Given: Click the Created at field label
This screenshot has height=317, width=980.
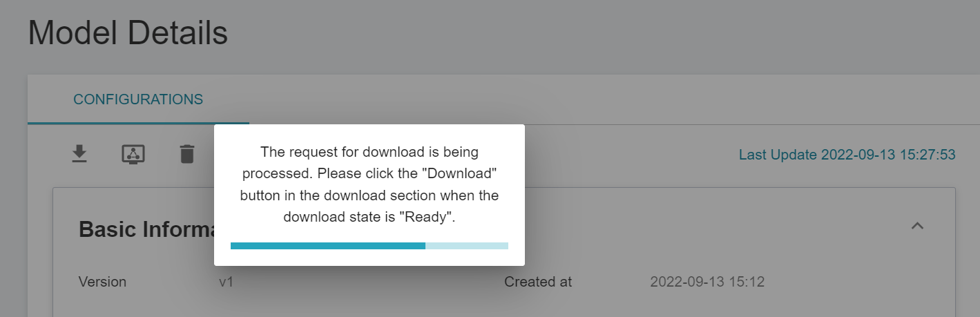Looking at the screenshot, I should 538,282.
